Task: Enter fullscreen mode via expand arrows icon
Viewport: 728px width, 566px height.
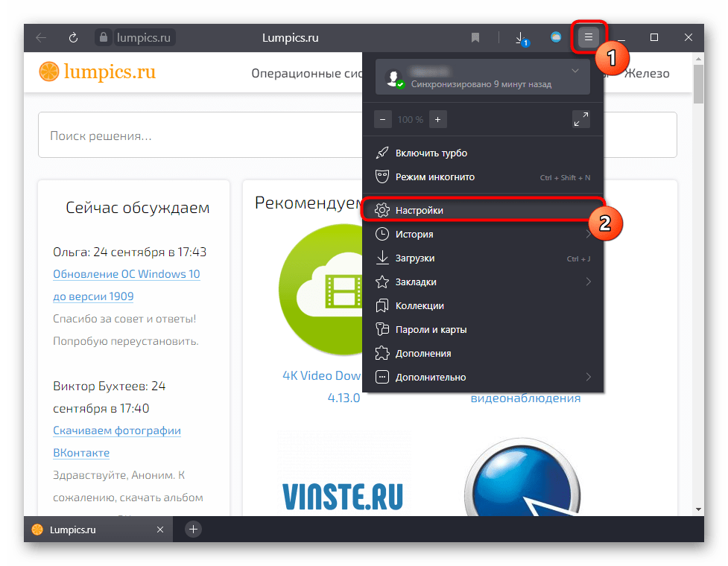Action: click(580, 119)
